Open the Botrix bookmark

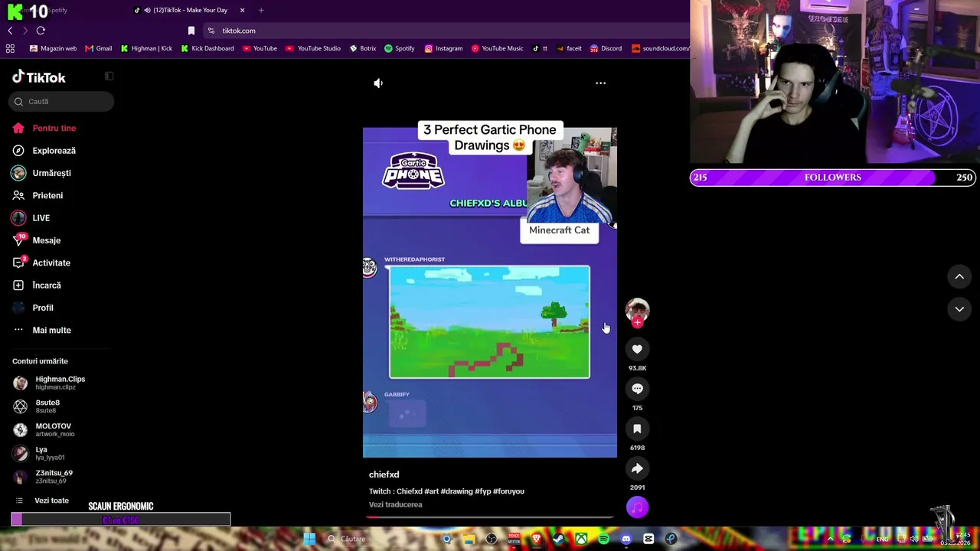[x=363, y=48]
